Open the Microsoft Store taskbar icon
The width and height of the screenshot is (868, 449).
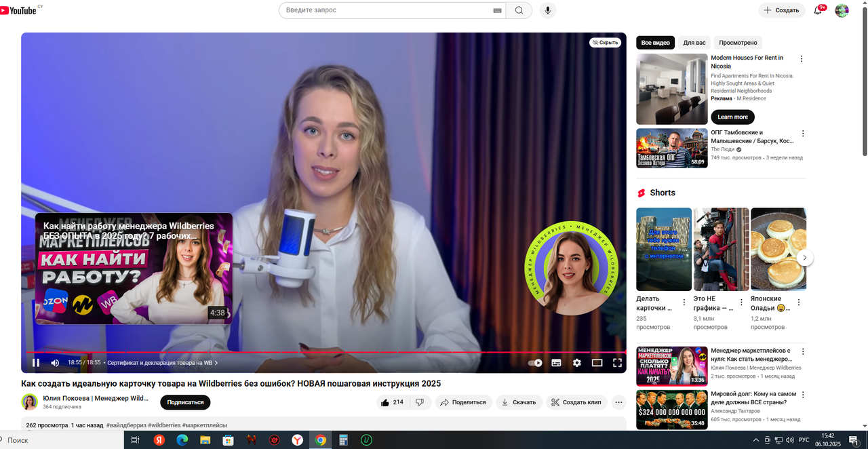tap(228, 440)
